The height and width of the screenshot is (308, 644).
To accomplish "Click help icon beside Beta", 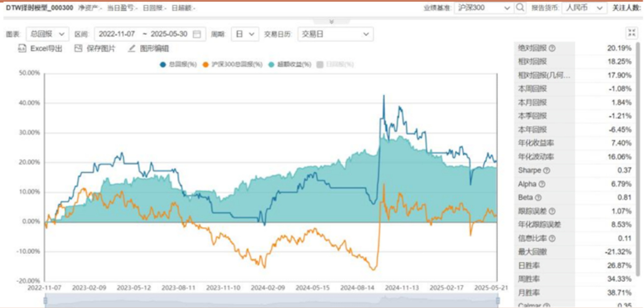I will tap(538, 197).
